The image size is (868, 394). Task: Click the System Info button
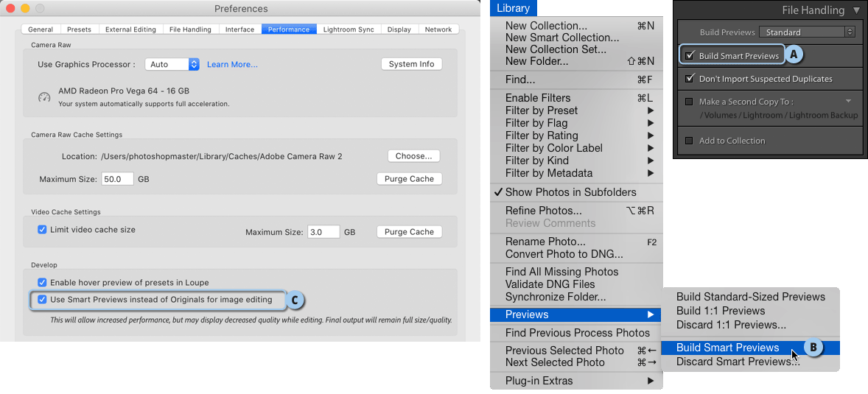tap(411, 64)
